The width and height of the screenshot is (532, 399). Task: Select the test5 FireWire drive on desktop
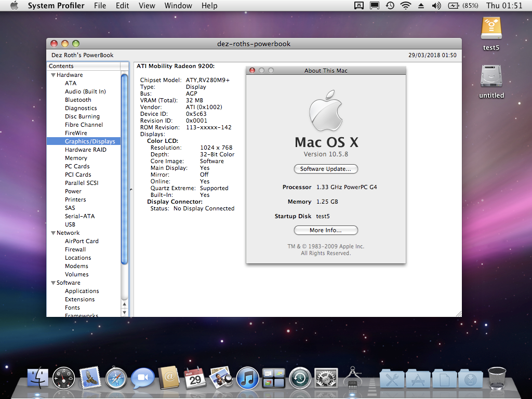point(491,34)
